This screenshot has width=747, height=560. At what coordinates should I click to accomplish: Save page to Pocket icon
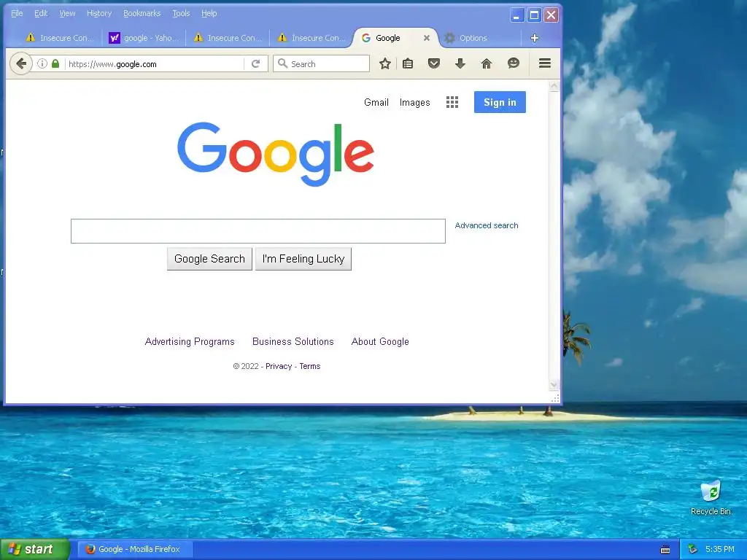[x=433, y=63]
